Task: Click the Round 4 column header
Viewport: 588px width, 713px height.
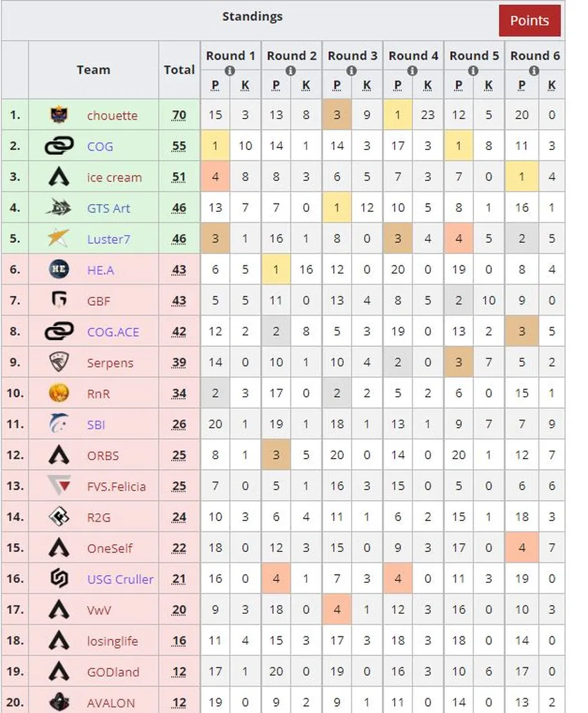Action: [x=413, y=56]
